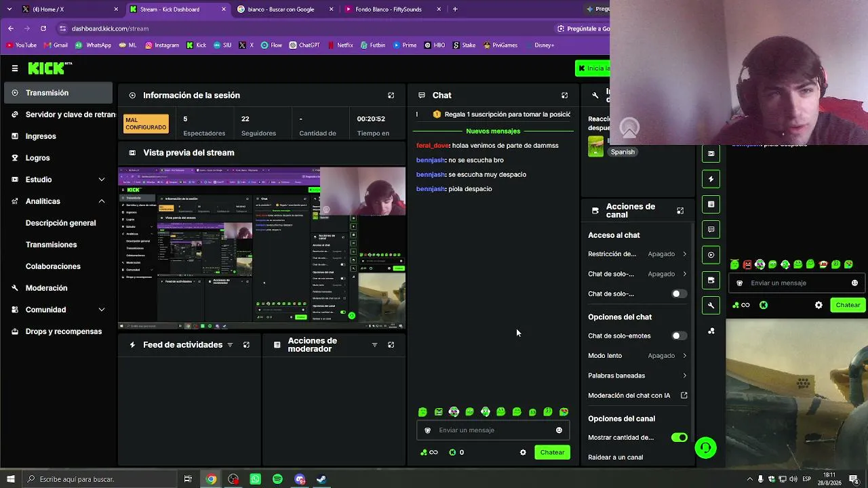Go back in browser history
Screen dimensions: 868x488
[x=11, y=28]
